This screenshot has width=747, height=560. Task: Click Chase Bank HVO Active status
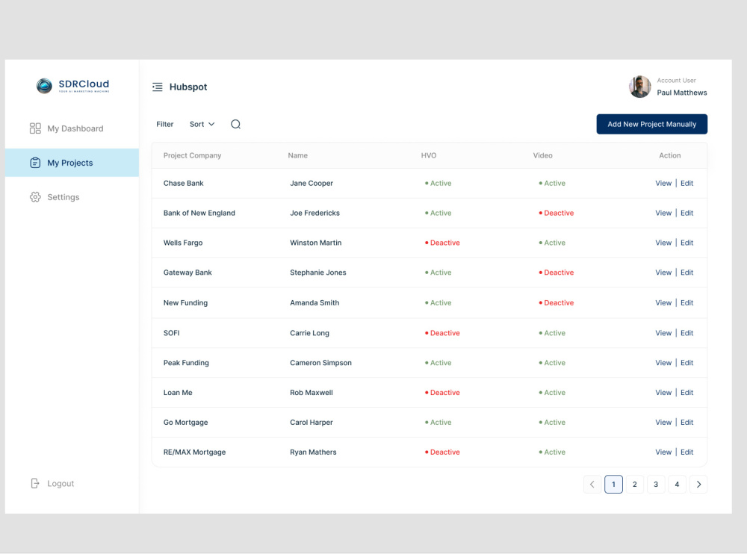click(x=438, y=184)
